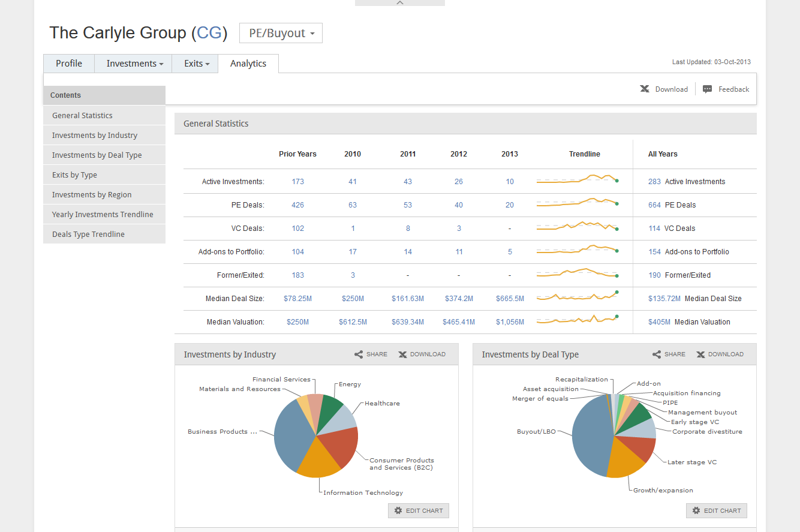Screen dimensions: 800x532
Task: Download the Investments by Industry chart
Action: 422,354
